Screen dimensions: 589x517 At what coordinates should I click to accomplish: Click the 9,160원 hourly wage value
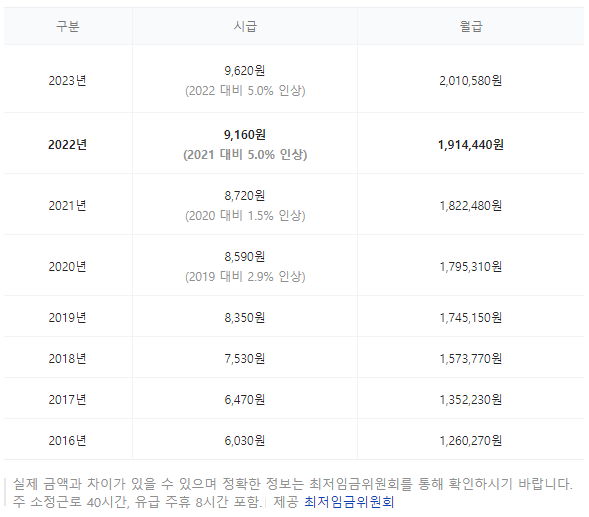(x=245, y=135)
